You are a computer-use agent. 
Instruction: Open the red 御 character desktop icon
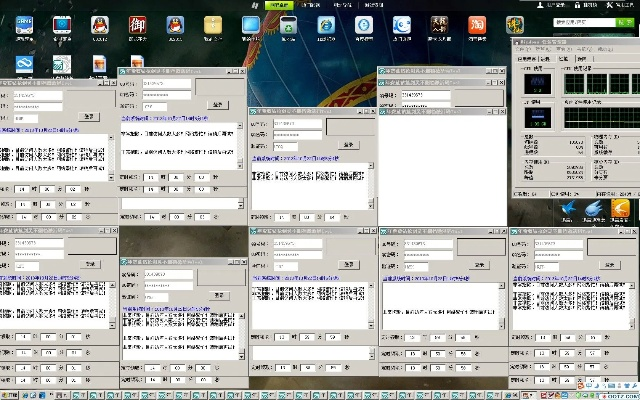[139, 27]
